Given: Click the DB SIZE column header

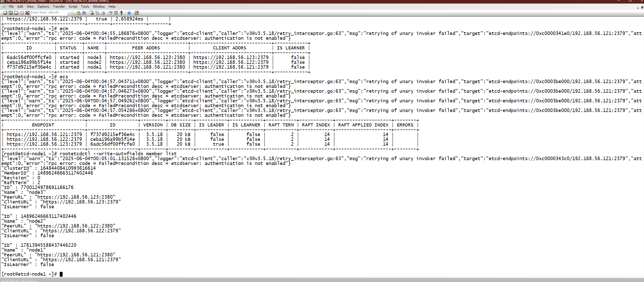Looking at the screenshot, I should pos(181,125).
